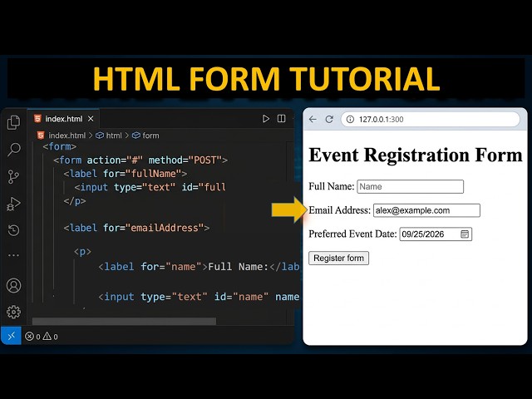Open the Manage gear icon
Screen dimensions: 532x399
tap(13, 312)
